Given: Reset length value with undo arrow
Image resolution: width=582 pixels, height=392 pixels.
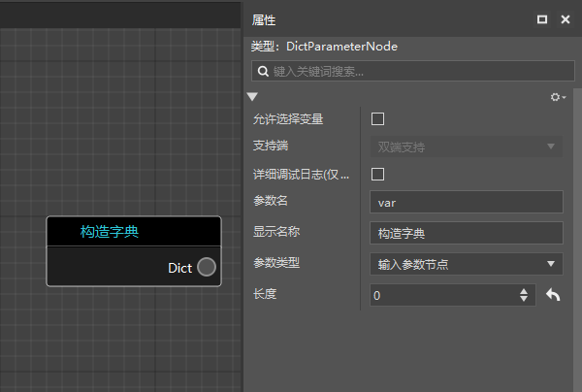Looking at the screenshot, I should click(553, 295).
